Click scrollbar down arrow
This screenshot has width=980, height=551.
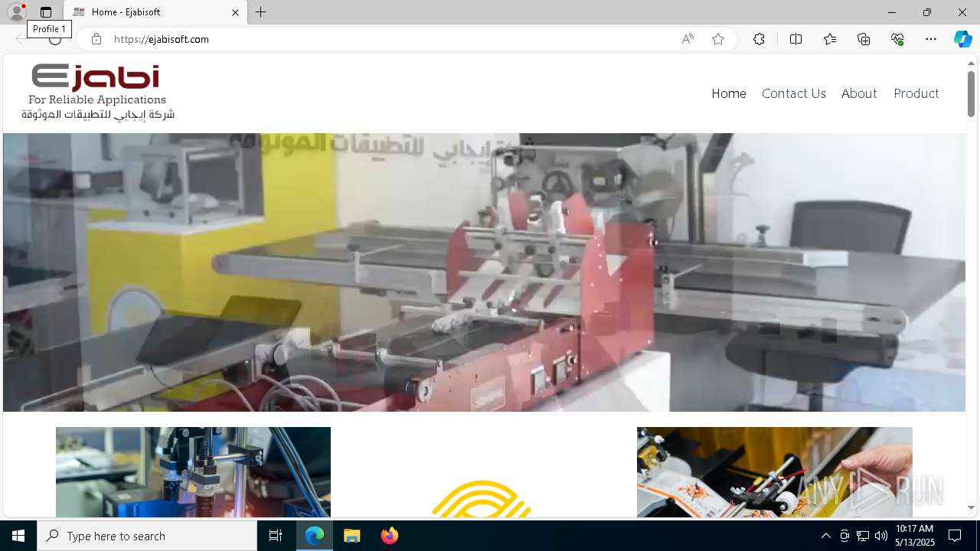[x=971, y=507]
